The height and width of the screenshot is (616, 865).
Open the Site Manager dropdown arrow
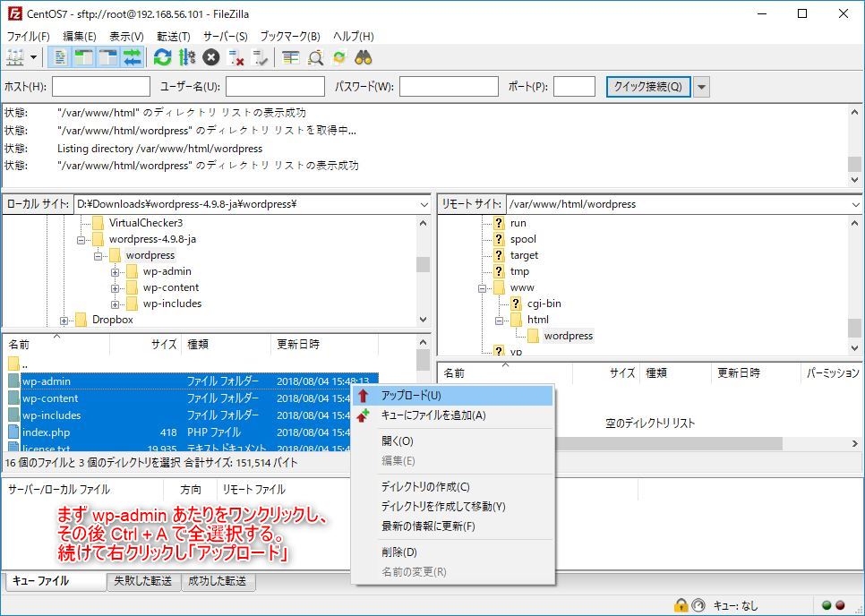[x=34, y=56]
